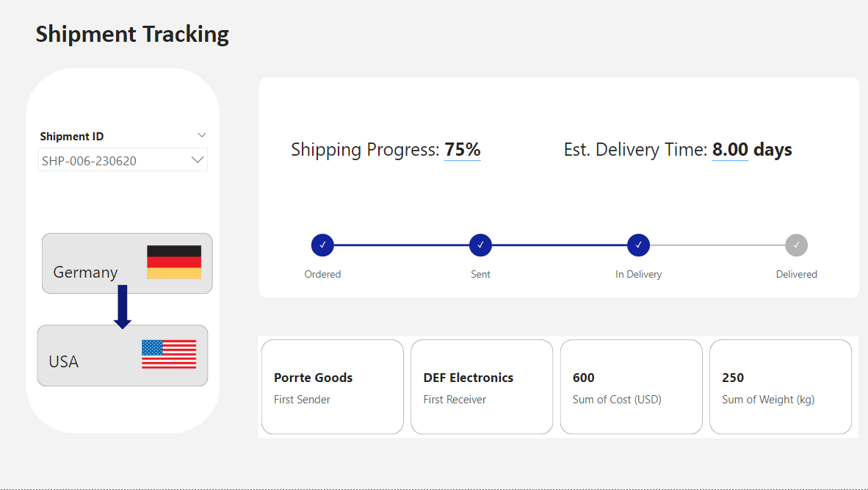Select the DEF Electronics First Receiver card
868x490 pixels.
coord(481,387)
